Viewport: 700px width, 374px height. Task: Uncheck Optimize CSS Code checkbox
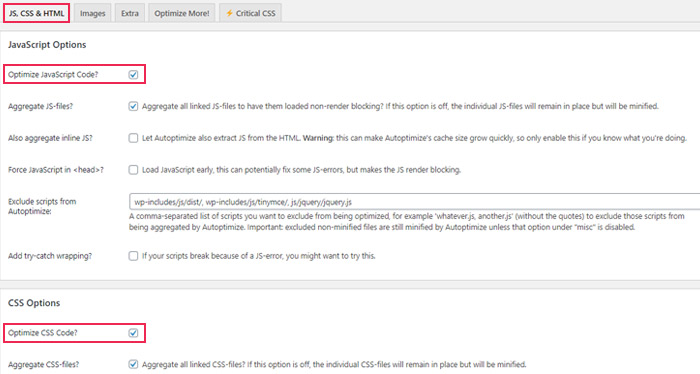click(133, 333)
